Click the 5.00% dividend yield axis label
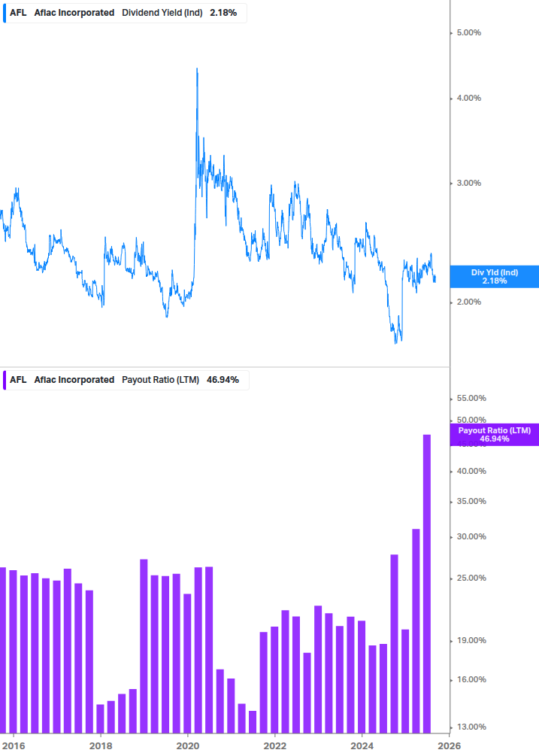 [468, 33]
